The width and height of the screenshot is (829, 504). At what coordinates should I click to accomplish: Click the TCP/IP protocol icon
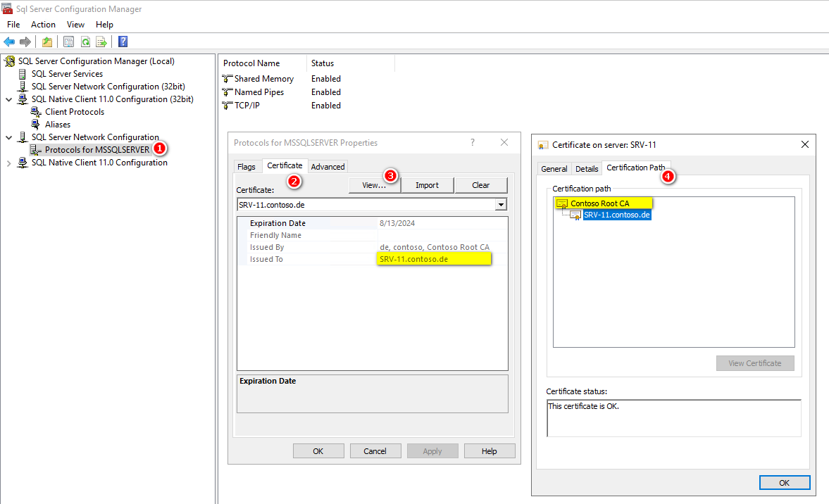tap(227, 105)
